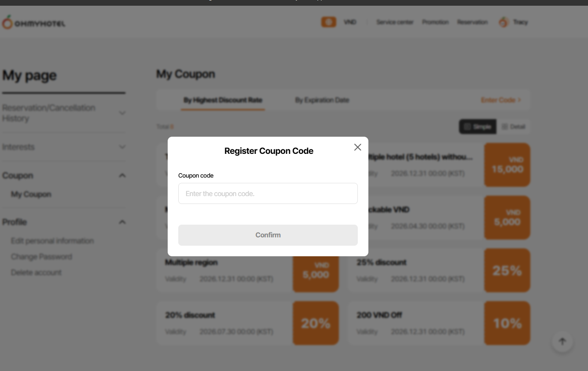
Task: Expand Reservation/Cancellation History section
Action: point(122,113)
